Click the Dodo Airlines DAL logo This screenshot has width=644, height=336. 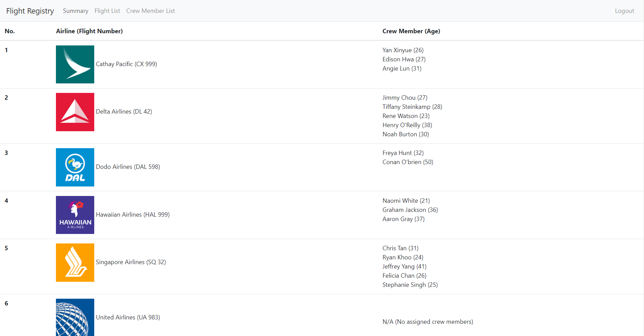(75, 167)
